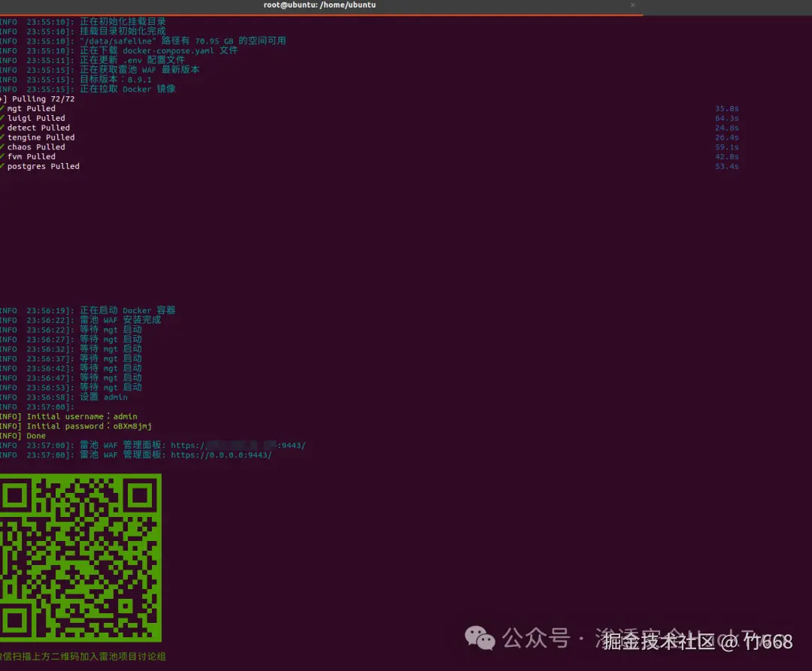Select the initial password 'oBXm8jmj'

pos(132,426)
